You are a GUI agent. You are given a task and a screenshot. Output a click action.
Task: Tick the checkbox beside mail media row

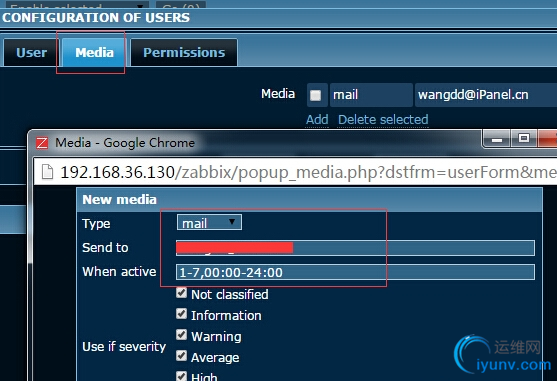coord(315,95)
